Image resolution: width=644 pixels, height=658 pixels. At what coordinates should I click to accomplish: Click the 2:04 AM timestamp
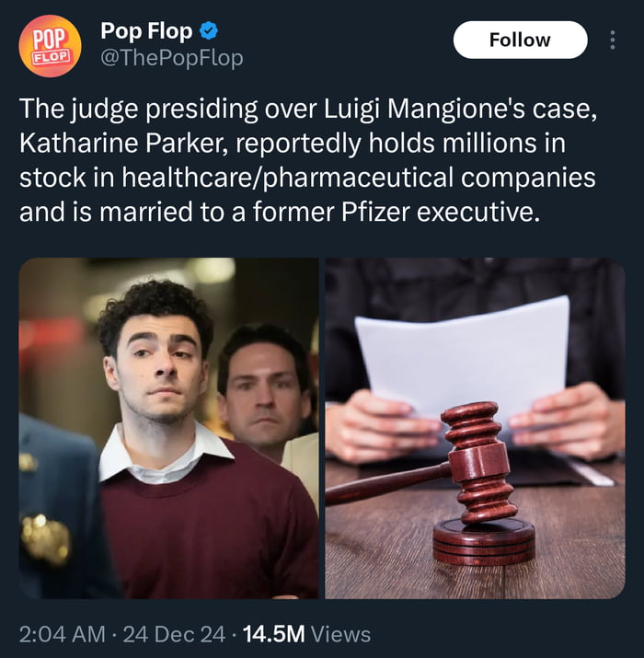tap(62, 634)
